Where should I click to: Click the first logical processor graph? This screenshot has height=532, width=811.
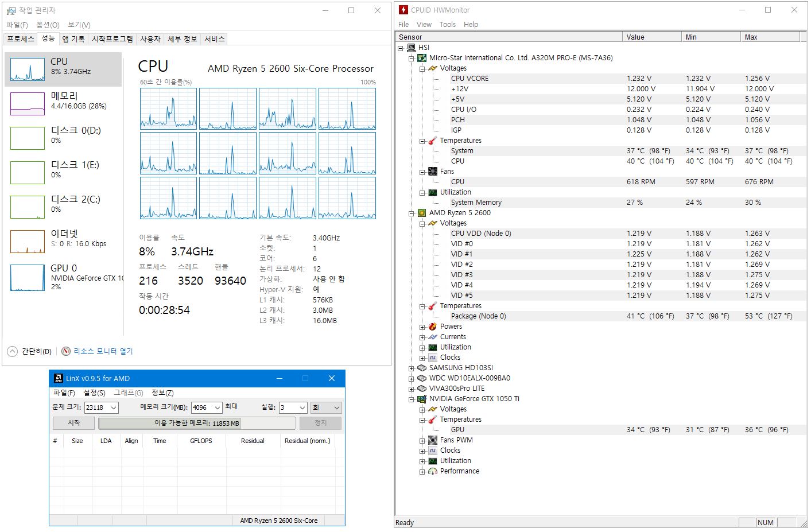point(168,108)
